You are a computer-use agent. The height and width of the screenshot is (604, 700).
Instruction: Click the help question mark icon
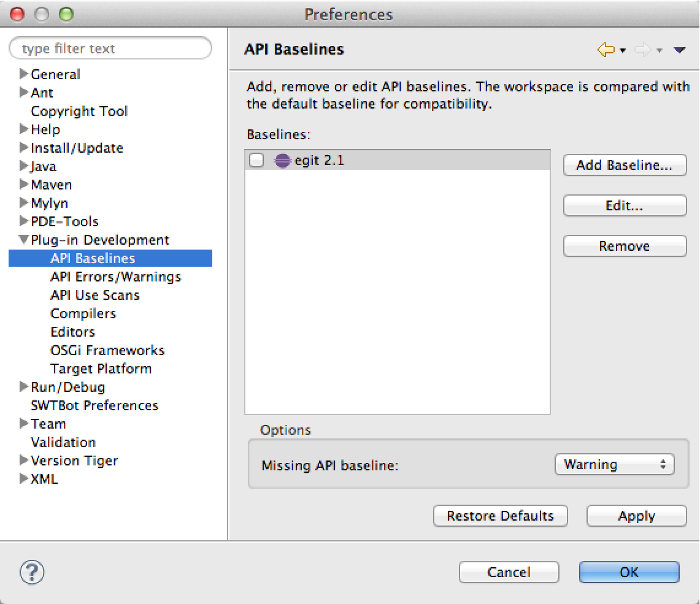pos(32,573)
